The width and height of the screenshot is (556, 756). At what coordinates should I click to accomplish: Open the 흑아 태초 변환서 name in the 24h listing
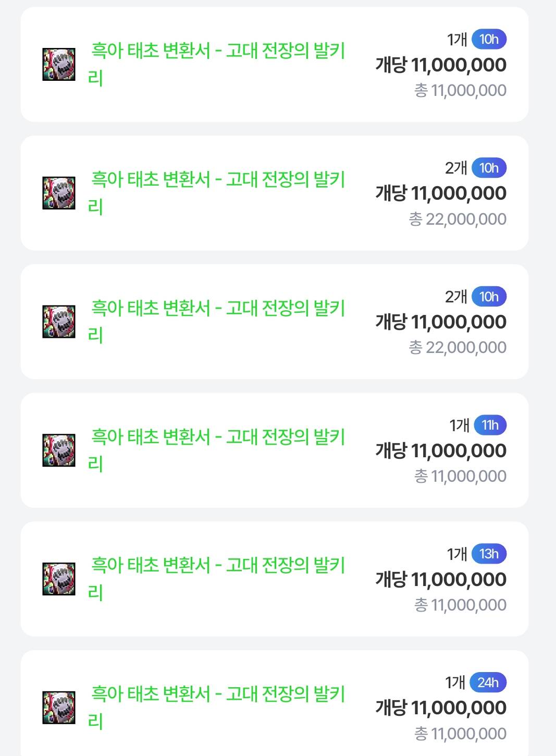[x=217, y=694]
